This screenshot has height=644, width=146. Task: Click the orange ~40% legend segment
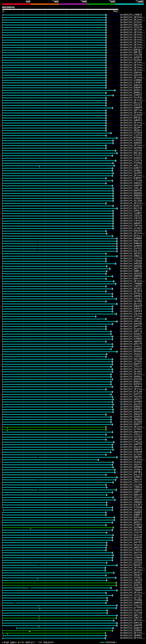click(45, 4)
